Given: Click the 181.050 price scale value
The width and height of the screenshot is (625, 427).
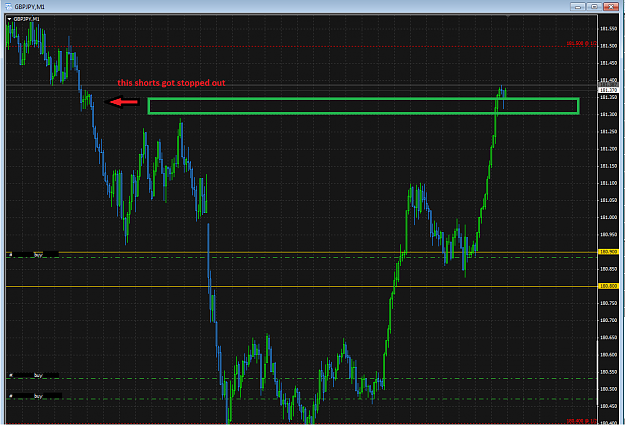Looking at the screenshot, I should coord(609,200).
